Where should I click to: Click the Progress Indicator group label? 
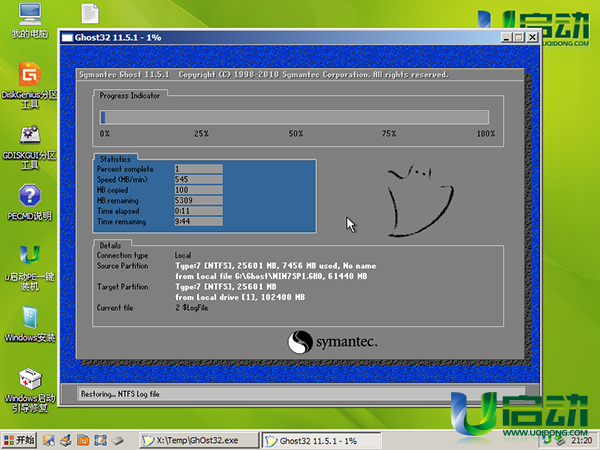click(129, 96)
